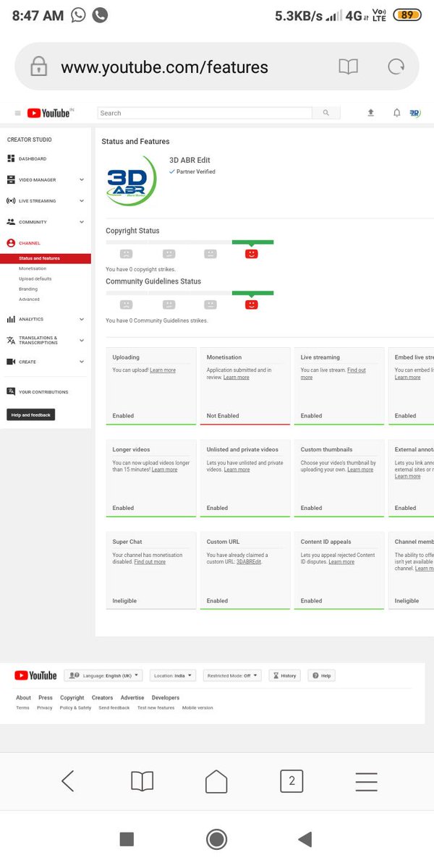Tap the browser back arrow

pos(67,781)
